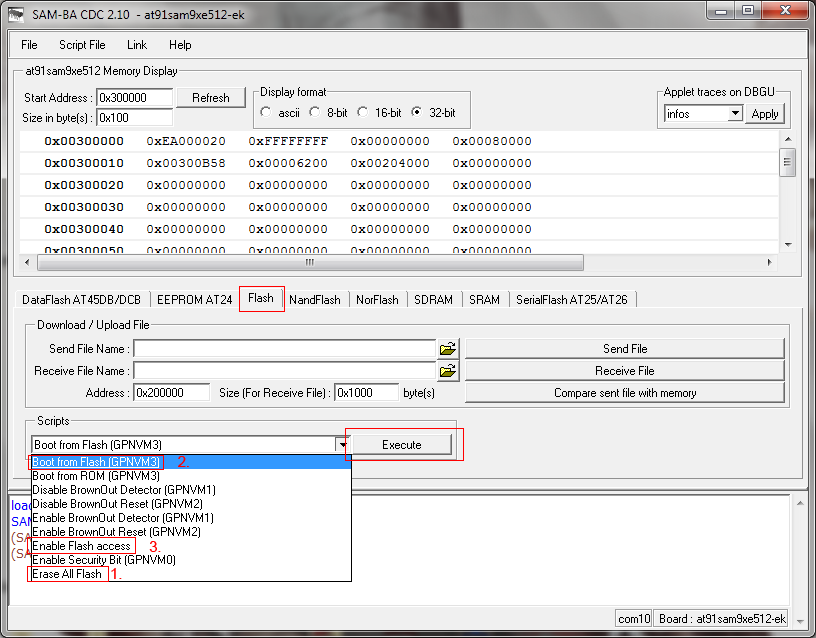Viewport: 816px width, 638px height.
Task: Open the File menu
Action: (29, 45)
